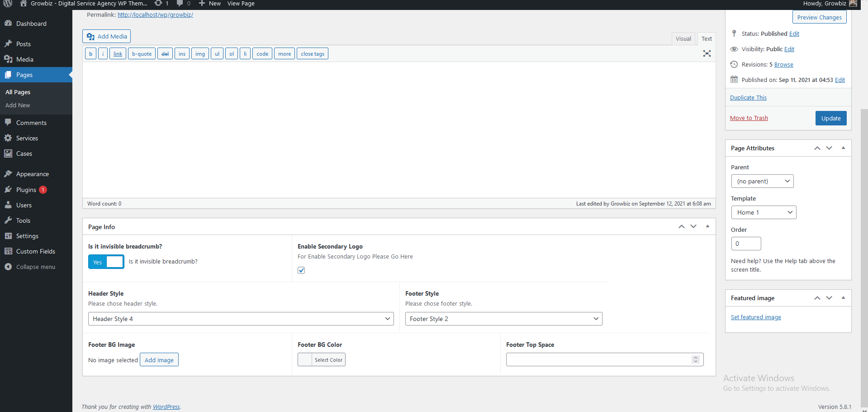
Task: Click the Custom Fields icon in sidebar
Action: click(8, 251)
